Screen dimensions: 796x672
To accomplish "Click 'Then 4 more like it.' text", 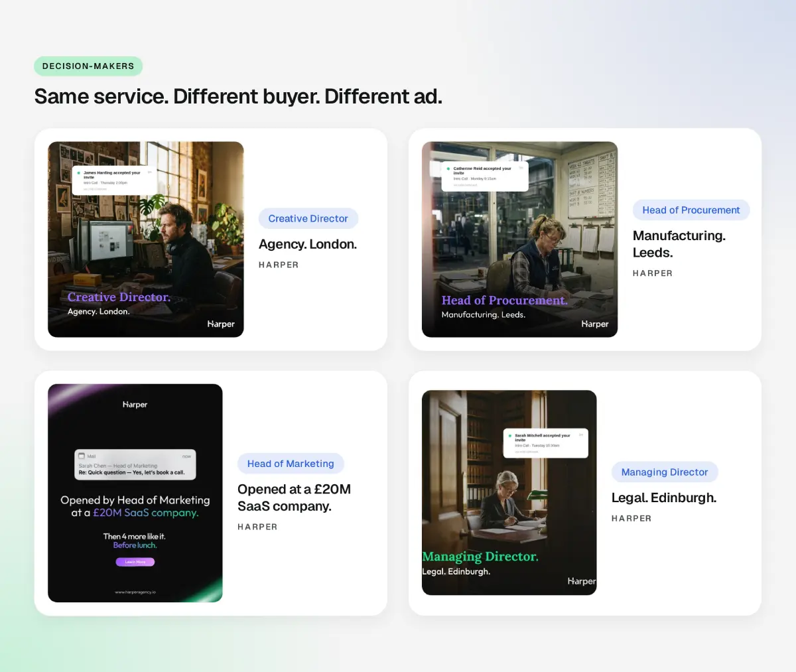I will 135,536.
